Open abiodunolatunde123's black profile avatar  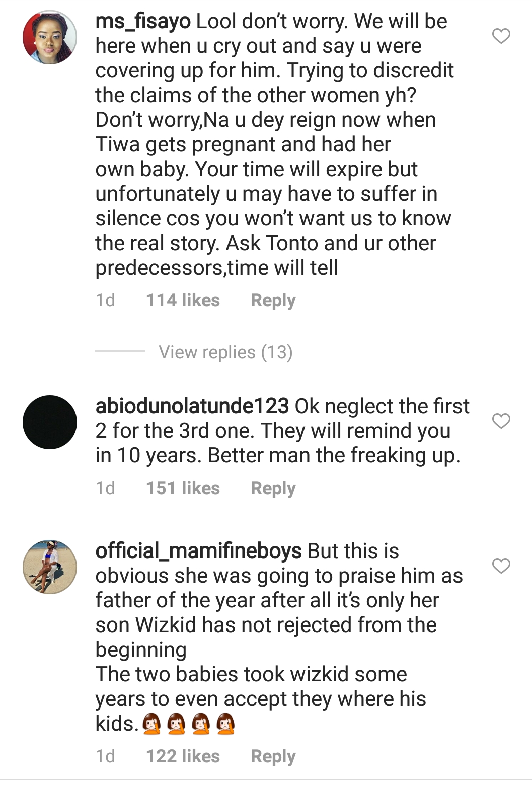50,422
